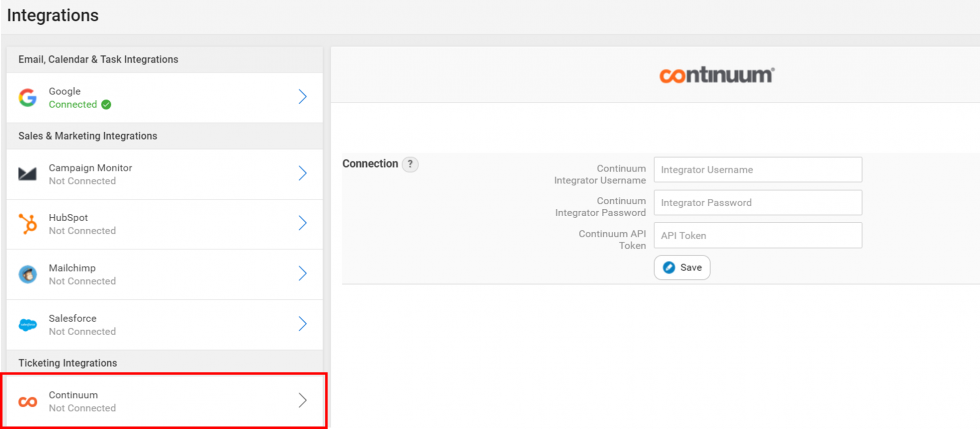Click the Mailchimp monkey icon
Viewport: 980px width, 429px height.
tap(28, 274)
